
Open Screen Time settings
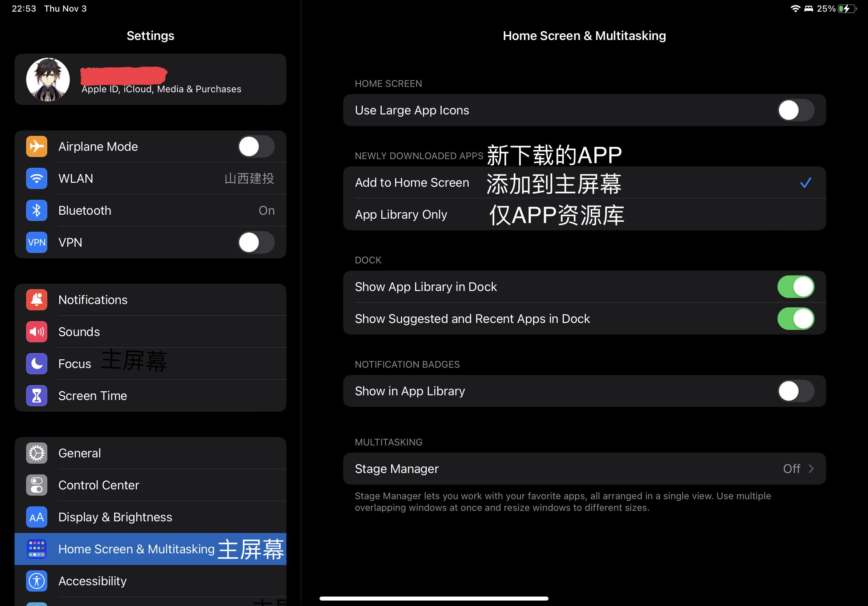pos(150,396)
